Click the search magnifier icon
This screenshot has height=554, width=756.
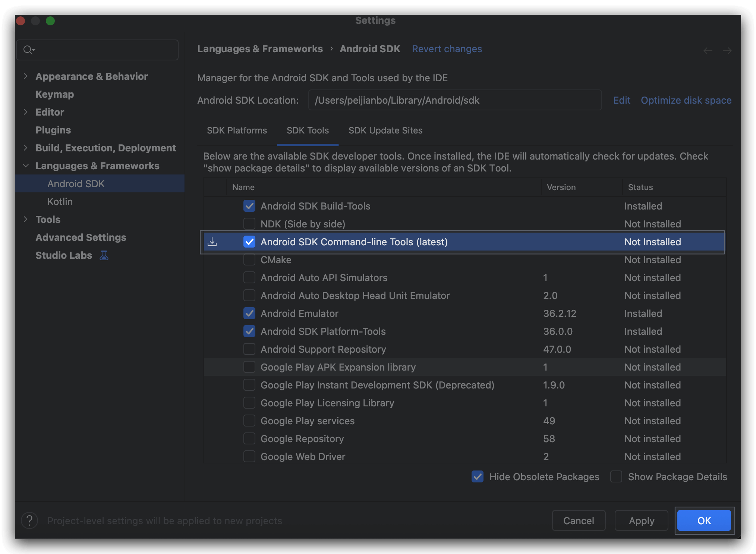[28, 50]
